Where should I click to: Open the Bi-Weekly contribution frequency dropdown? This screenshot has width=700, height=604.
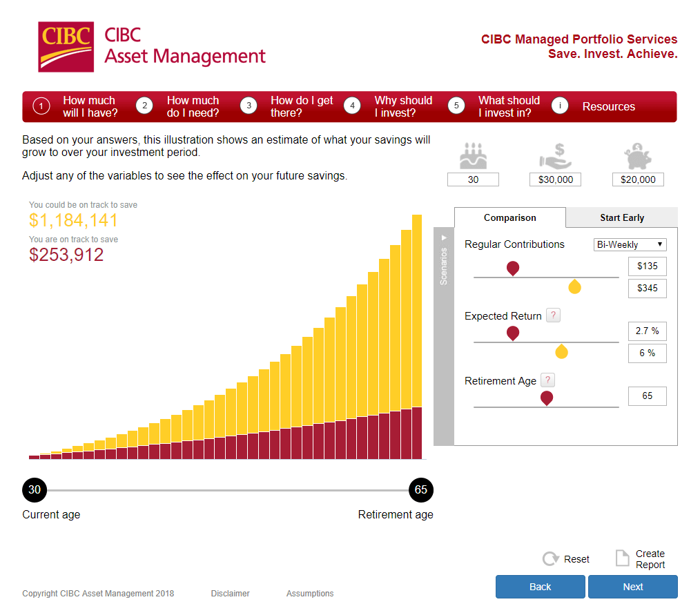coord(630,244)
